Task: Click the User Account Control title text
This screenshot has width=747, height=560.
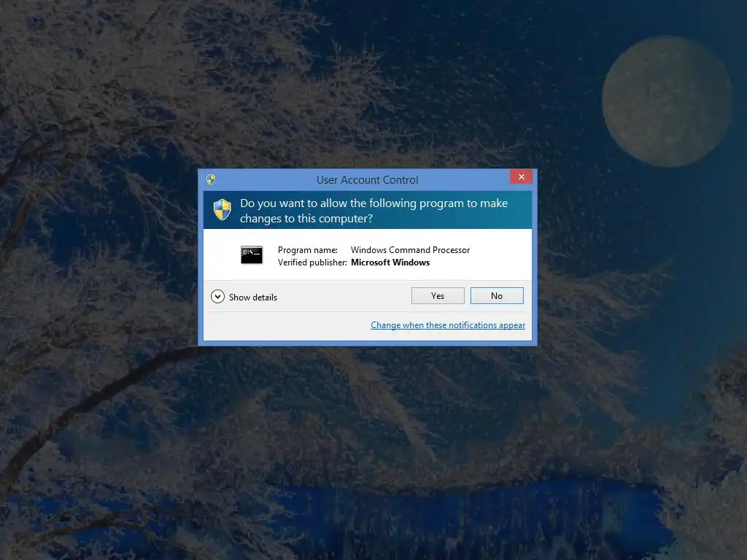Action: (368, 180)
